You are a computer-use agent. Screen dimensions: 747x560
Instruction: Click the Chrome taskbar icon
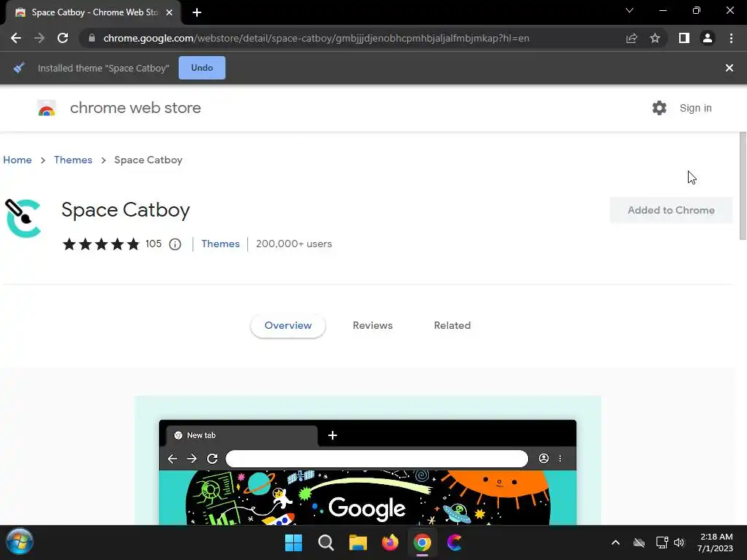[x=422, y=542]
